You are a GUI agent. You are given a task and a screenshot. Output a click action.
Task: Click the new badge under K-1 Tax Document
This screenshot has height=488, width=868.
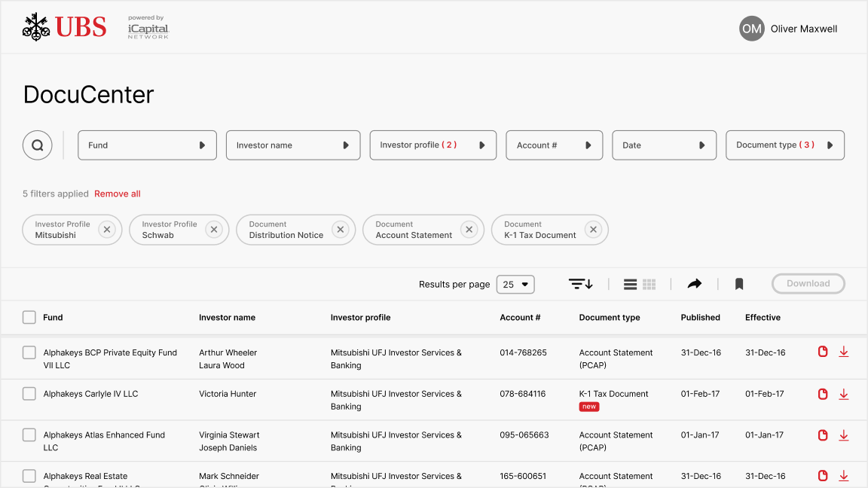[x=589, y=406]
